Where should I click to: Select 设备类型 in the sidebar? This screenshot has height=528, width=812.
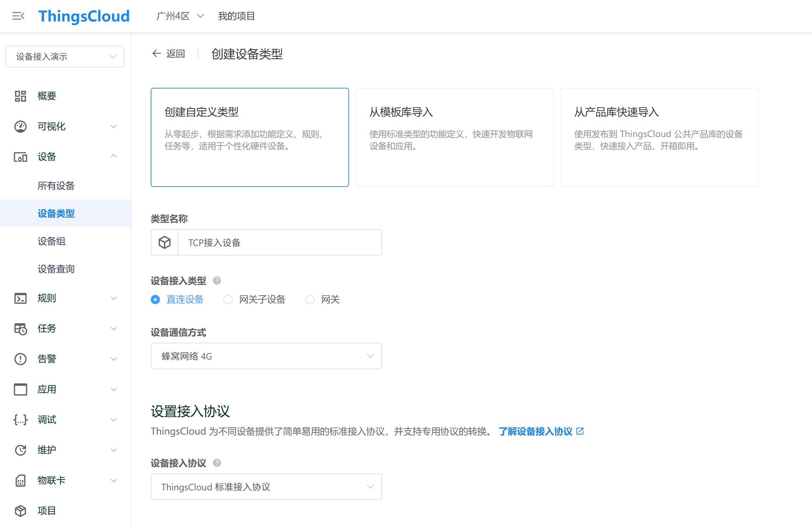tap(56, 213)
